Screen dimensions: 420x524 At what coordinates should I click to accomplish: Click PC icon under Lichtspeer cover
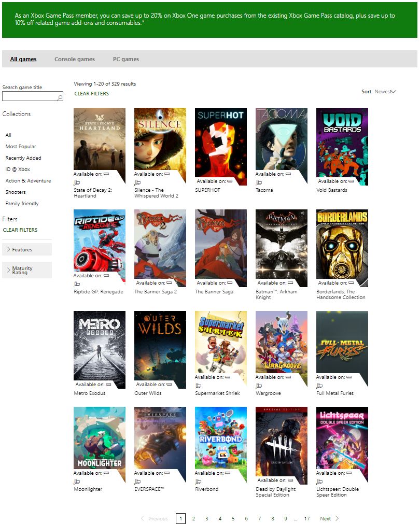[319, 481]
